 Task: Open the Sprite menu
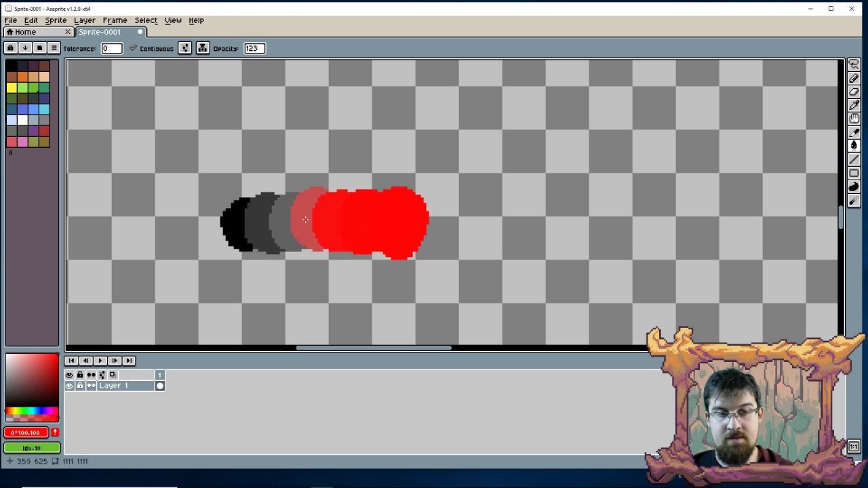point(56,20)
